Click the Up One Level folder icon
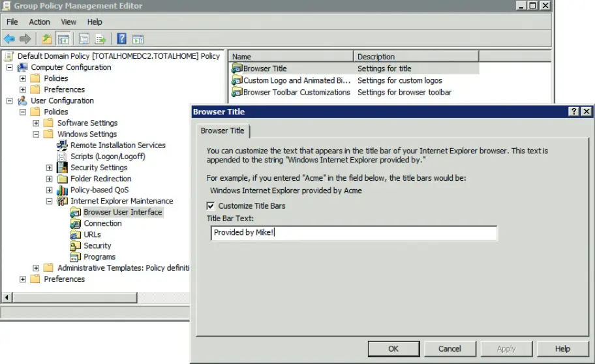This screenshot has height=364, width=595. pyautogui.click(x=47, y=39)
